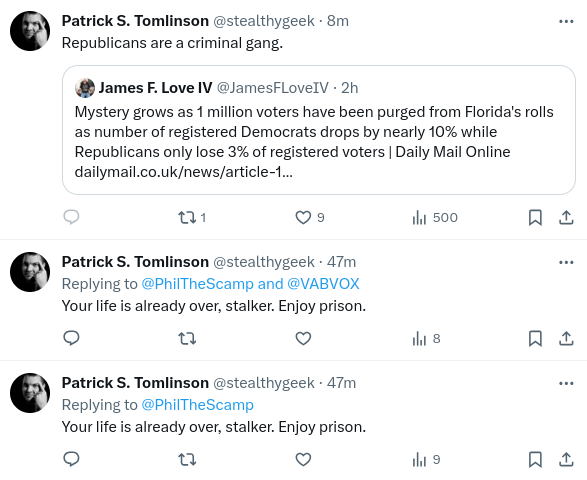587x480 pixels.
Task: Reply to the 'Republicans are a criminal gang' tweet
Action: coord(71,217)
